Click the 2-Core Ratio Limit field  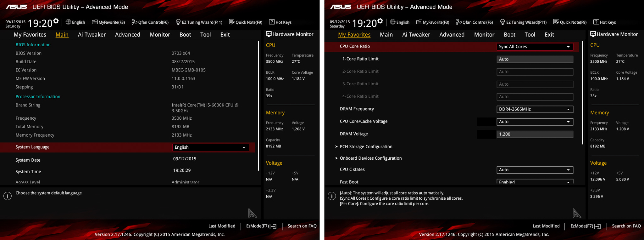point(535,72)
